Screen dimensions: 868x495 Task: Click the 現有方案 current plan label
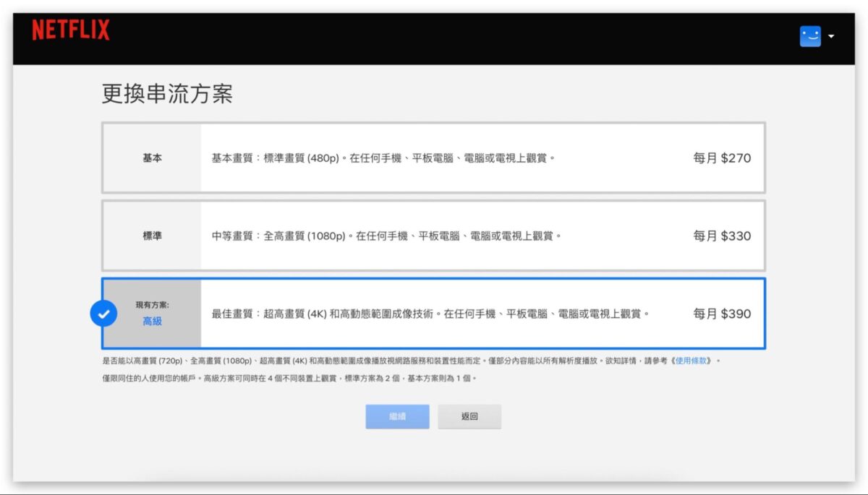pyautogui.click(x=152, y=305)
